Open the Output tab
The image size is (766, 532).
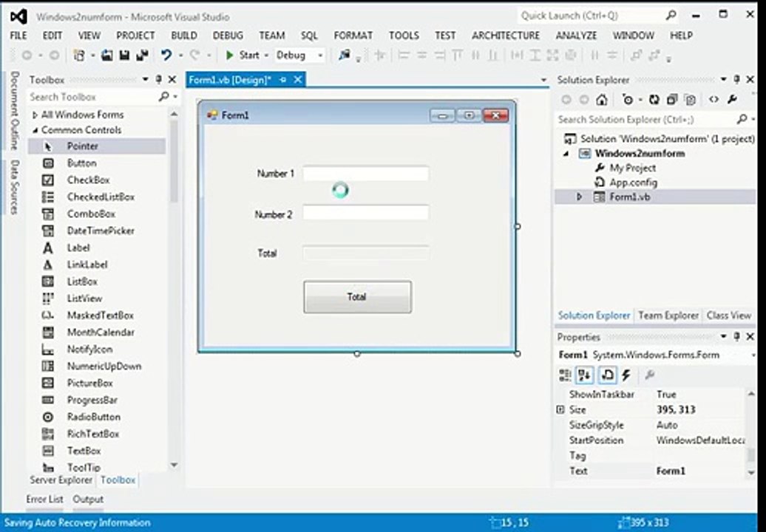pos(88,499)
